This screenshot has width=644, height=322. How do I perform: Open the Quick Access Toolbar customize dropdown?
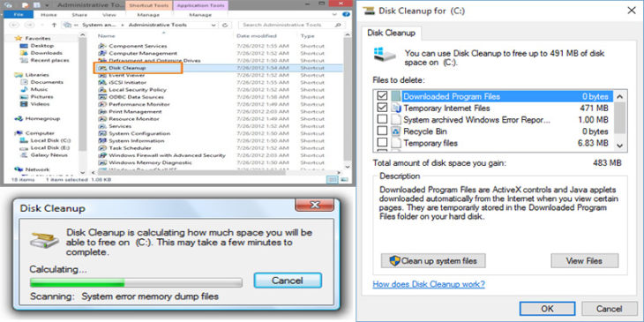tap(48, 5)
